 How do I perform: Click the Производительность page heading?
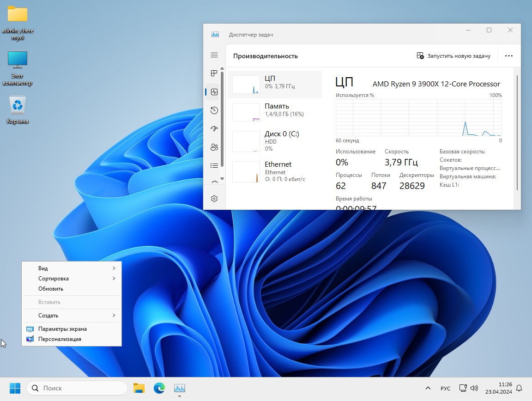coord(266,56)
